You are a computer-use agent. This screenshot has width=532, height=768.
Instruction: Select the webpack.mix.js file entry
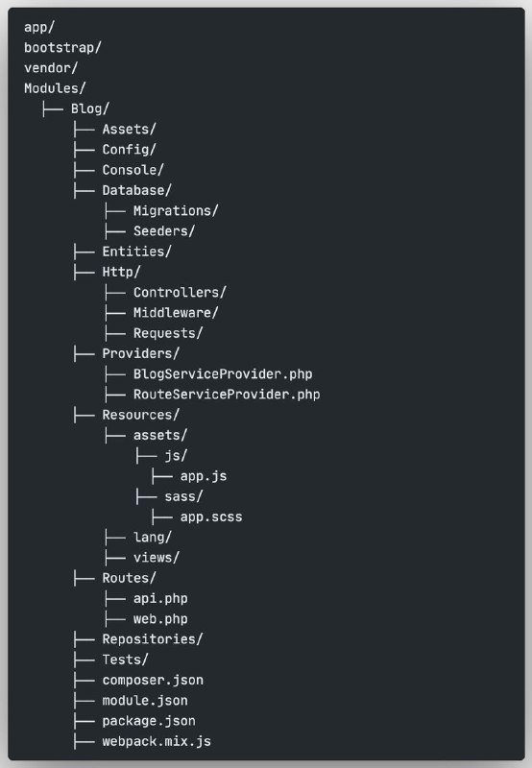(x=157, y=741)
